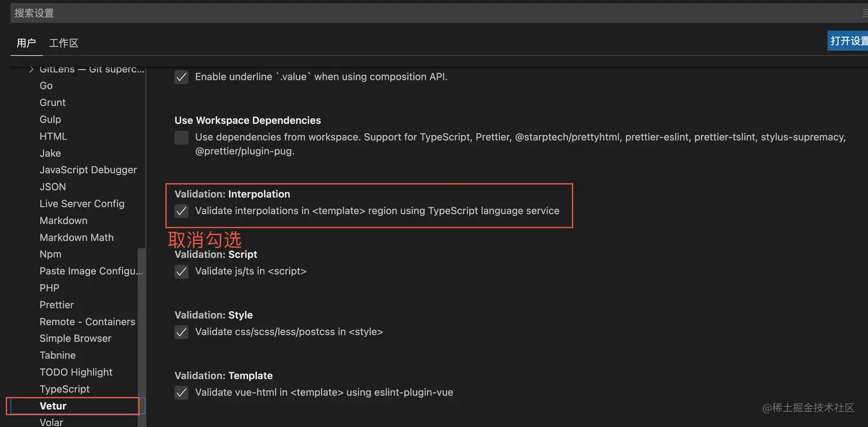
Task: Open the Tabnine settings section
Action: (x=57, y=355)
